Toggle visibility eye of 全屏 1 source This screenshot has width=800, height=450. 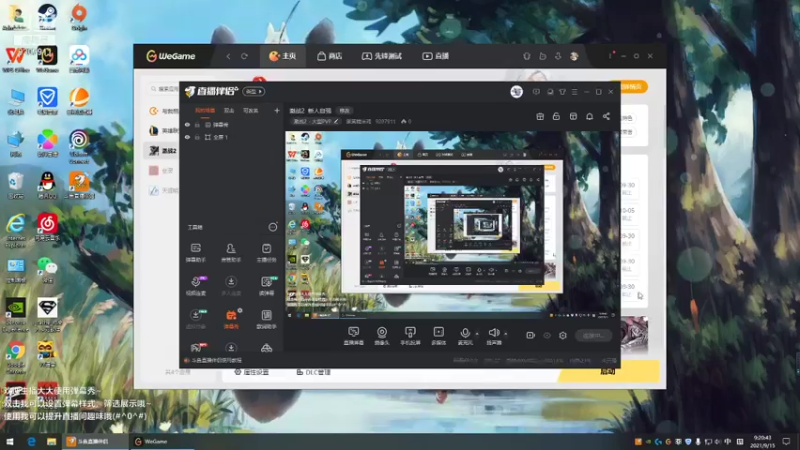(187, 137)
